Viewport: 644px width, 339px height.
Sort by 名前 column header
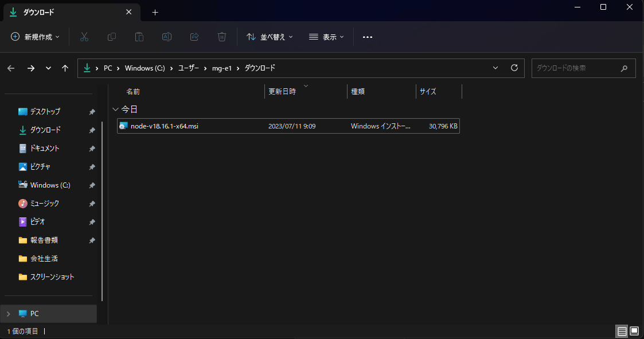[133, 92]
